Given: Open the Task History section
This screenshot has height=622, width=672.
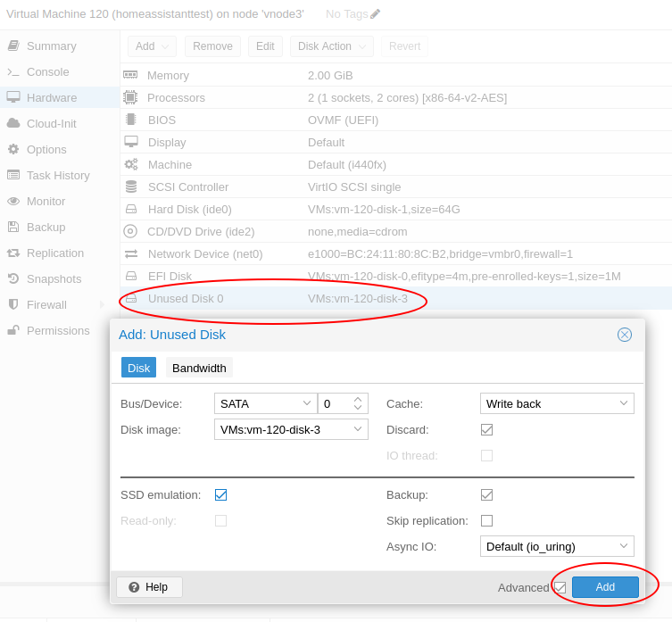Looking at the screenshot, I should click(58, 175).
